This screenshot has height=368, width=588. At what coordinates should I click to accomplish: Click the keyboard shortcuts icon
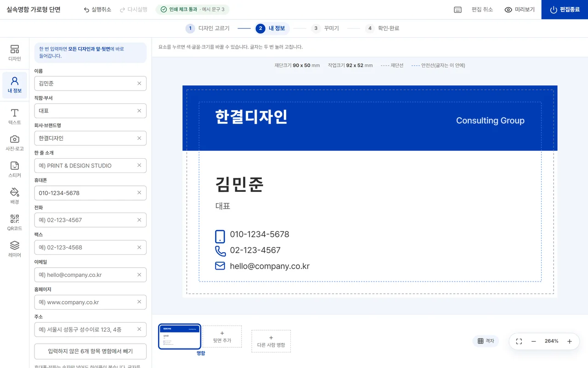458,10
